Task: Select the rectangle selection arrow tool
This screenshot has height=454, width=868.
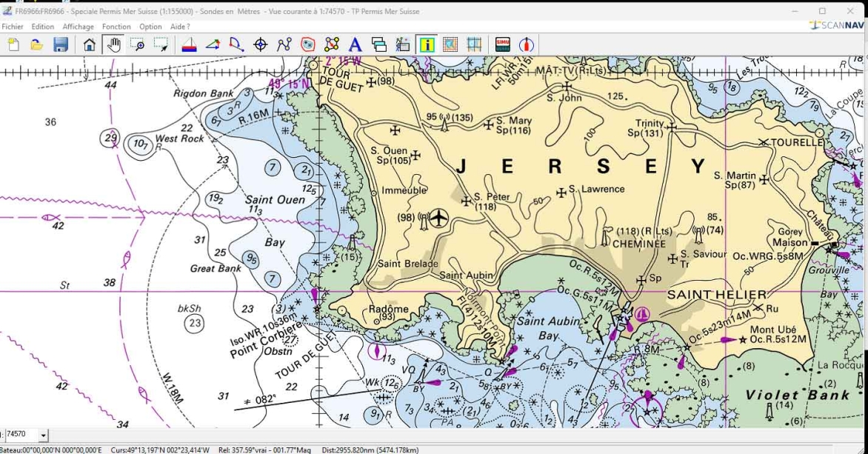Action: click(161, 45)
